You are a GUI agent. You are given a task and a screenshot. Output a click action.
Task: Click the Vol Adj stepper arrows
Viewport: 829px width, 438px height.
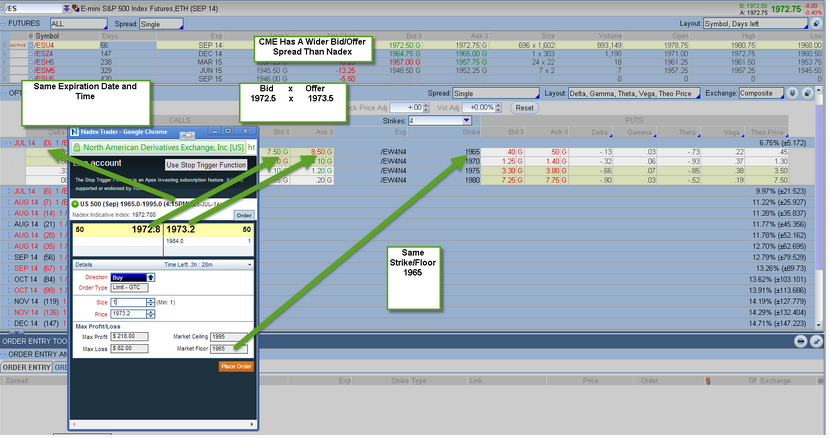[x=498, y=108]
